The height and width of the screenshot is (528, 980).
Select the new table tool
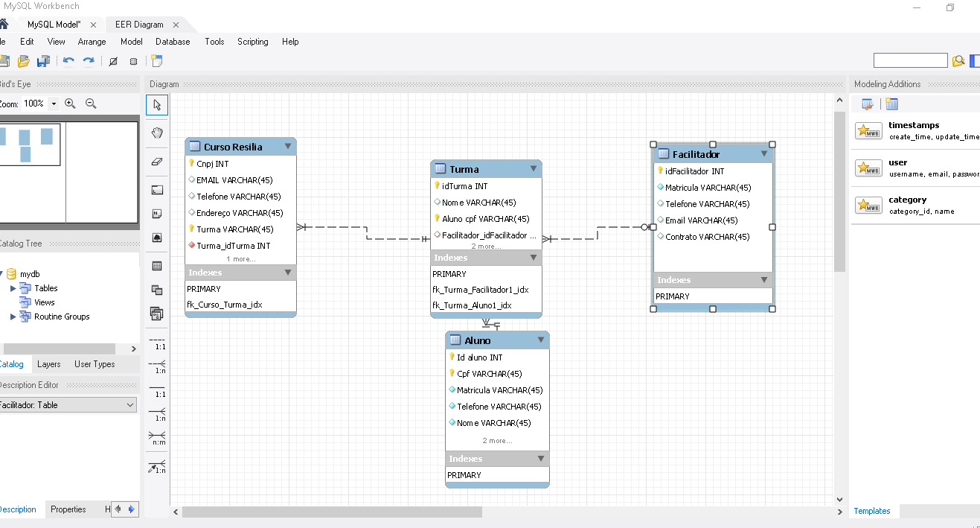pos(157,266)
